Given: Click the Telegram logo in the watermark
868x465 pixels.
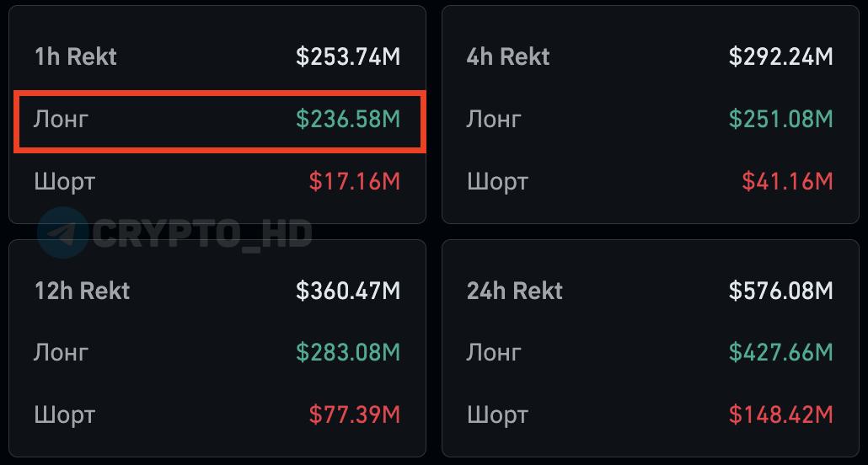Looking at the screenshot, I should (x=62, y=232).
